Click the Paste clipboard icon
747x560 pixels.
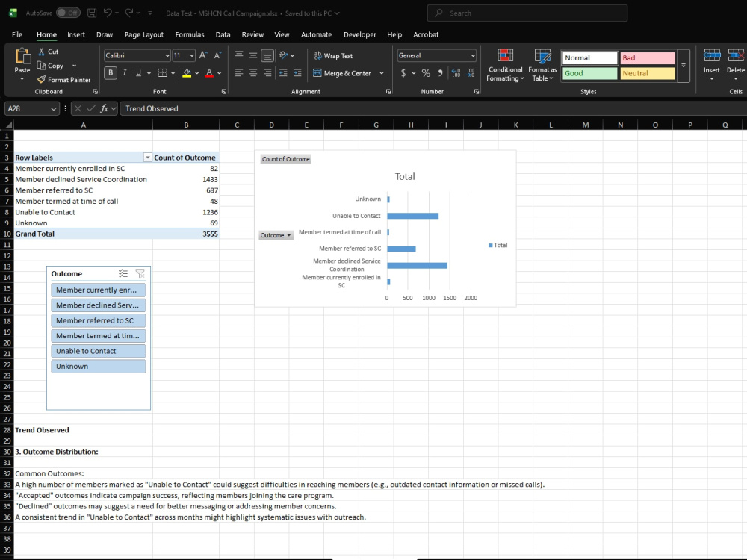point(22,56)
